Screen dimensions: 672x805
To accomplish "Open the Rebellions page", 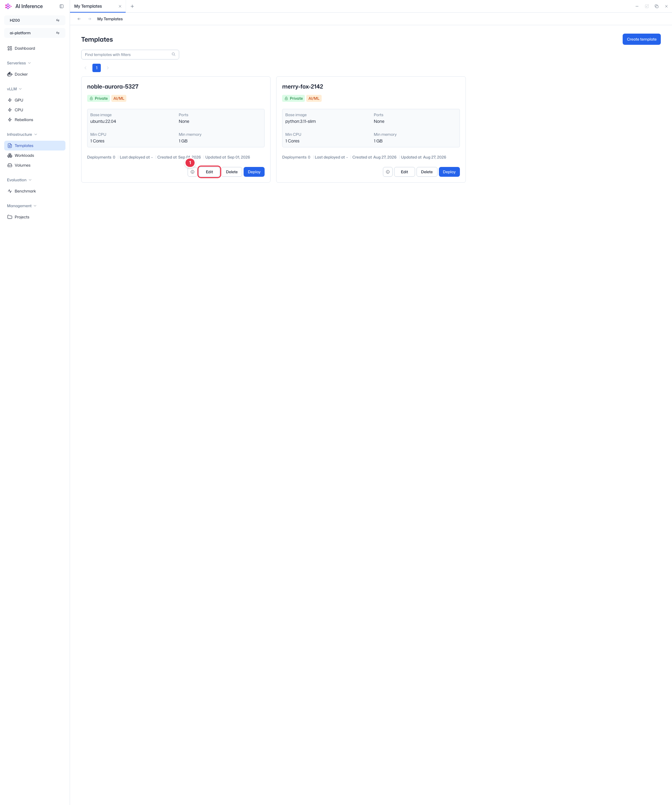I will pyautogui.click(x=35, y=120).
